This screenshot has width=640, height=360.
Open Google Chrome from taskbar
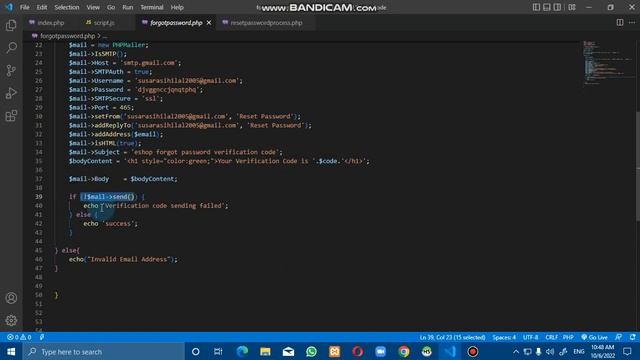pyautogui.click(x=404, y=351)
